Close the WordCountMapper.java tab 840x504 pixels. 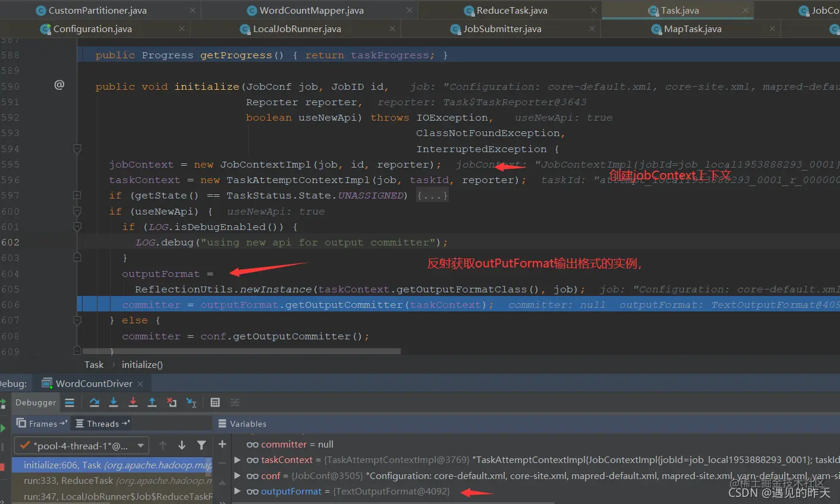coord(410,10)
